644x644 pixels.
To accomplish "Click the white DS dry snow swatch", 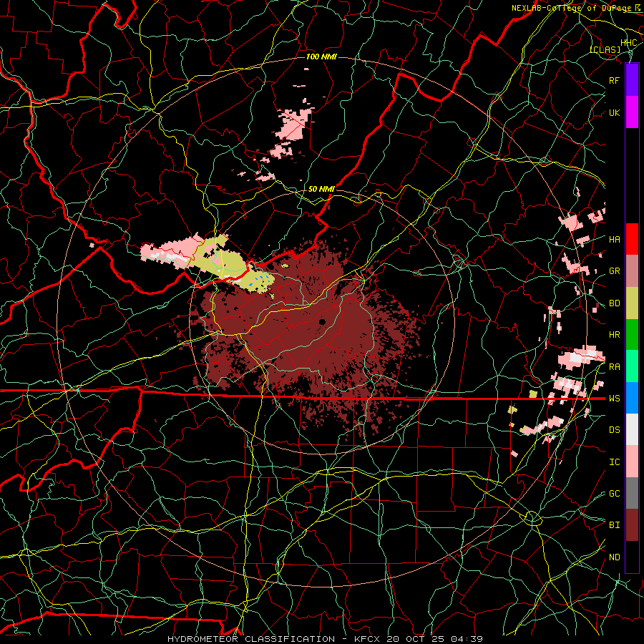I will pyautogui.click(x=632, y=429).
